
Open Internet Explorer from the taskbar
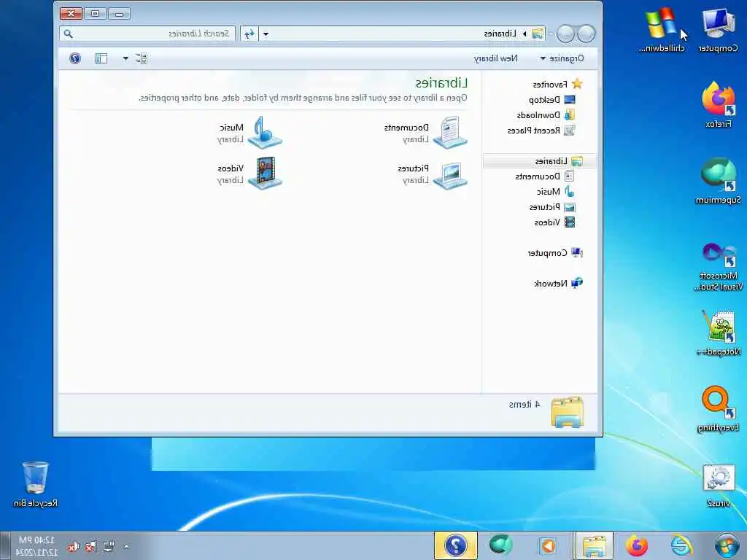click(x=681, y=545)
